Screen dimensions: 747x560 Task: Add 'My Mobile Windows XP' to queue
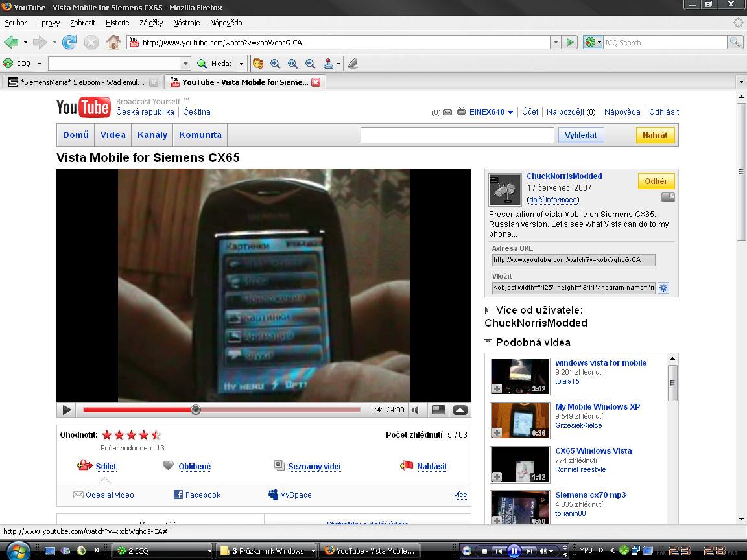[x=497, y=433]
